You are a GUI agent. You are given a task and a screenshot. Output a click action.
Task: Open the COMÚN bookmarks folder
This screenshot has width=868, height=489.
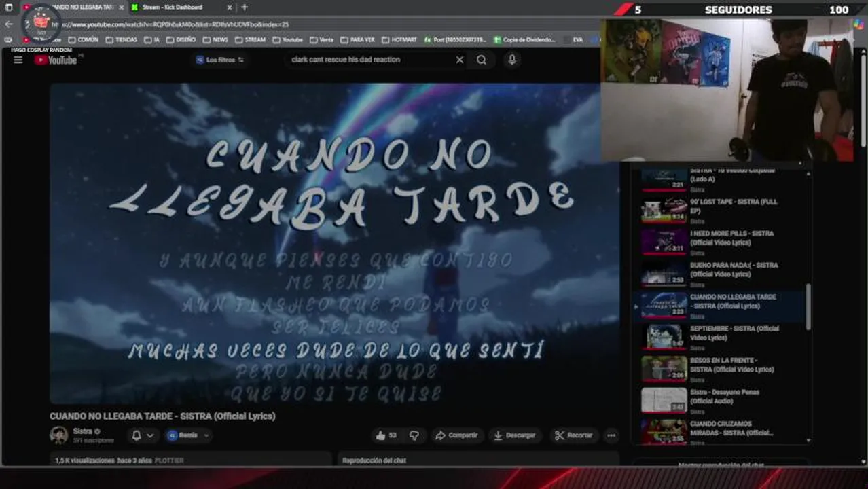point(83,40)
